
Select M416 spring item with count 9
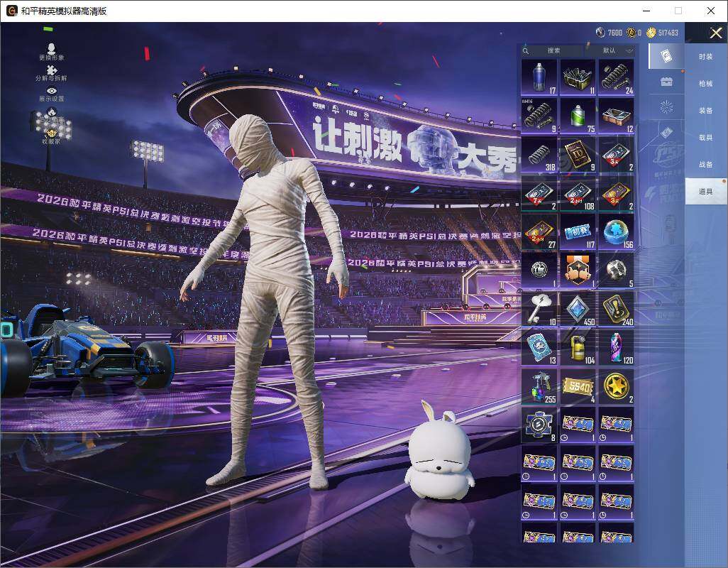tap(539, 116)
